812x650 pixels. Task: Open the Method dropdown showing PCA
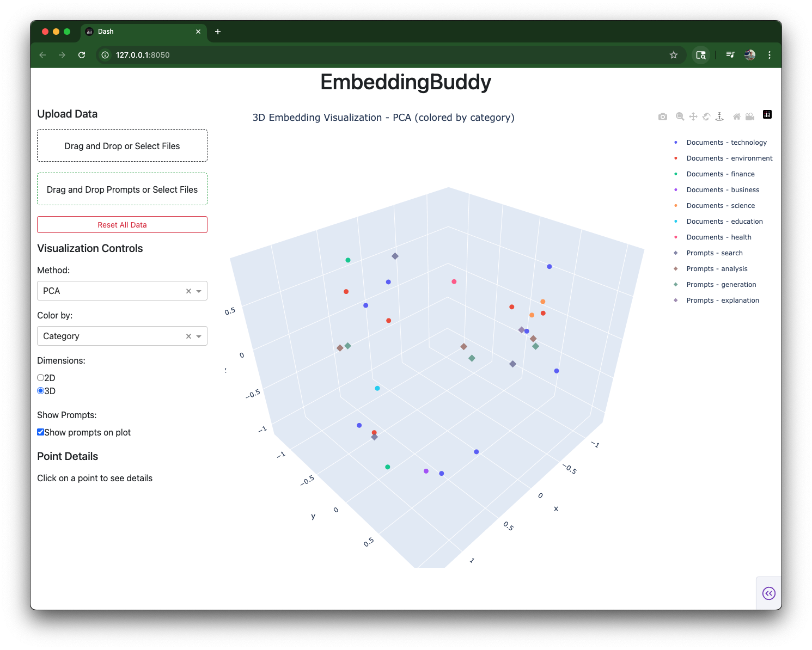pyautogui.click(x=199, y=291)
